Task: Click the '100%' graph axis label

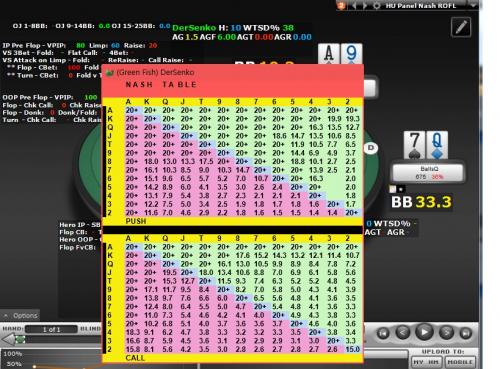Action: click(x=13, y=354)
